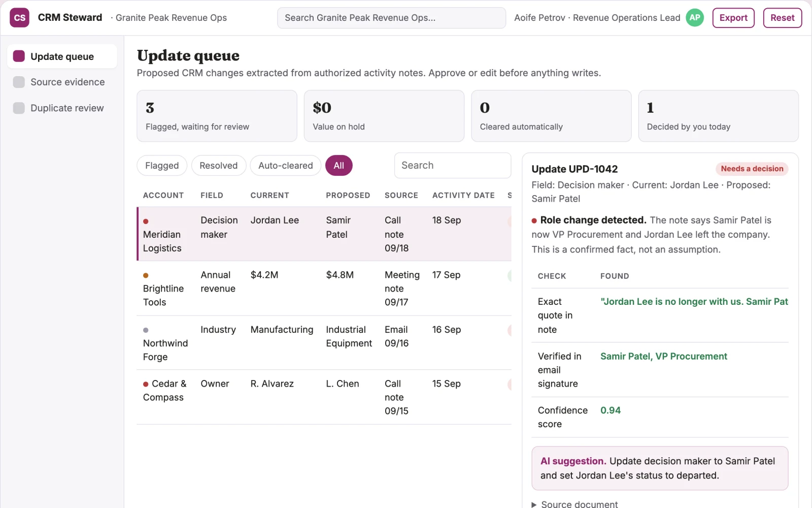This screenshot has height=508, width=812.
Task: Open the Brightline Tools row
Action: tap(324, 289)
